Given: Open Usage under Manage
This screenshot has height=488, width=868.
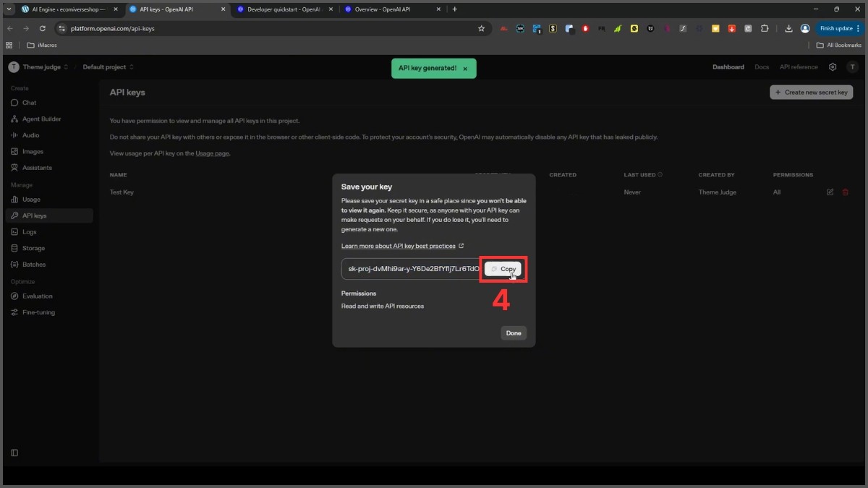Looking at the screenshot, I should pyautogui.click(x=31, y=200).
